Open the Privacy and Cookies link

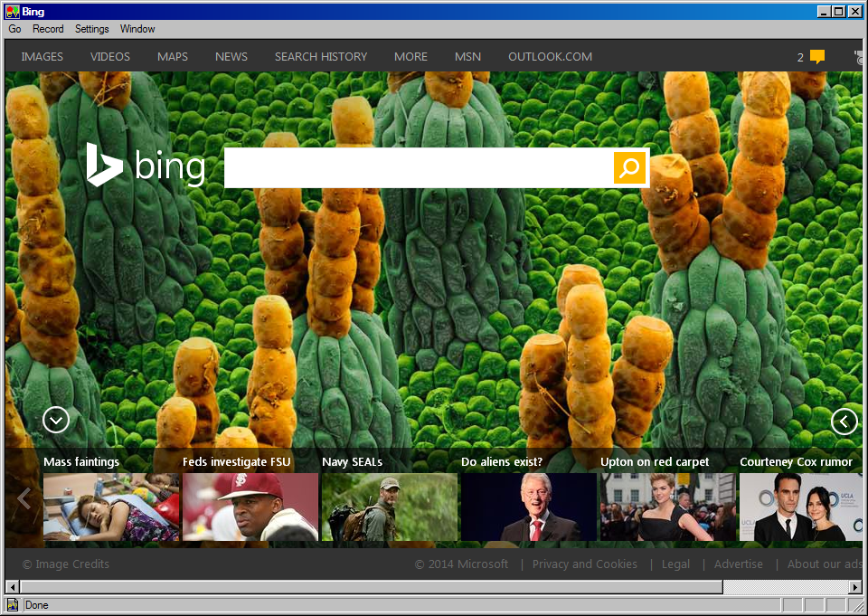tap(584, 564)
